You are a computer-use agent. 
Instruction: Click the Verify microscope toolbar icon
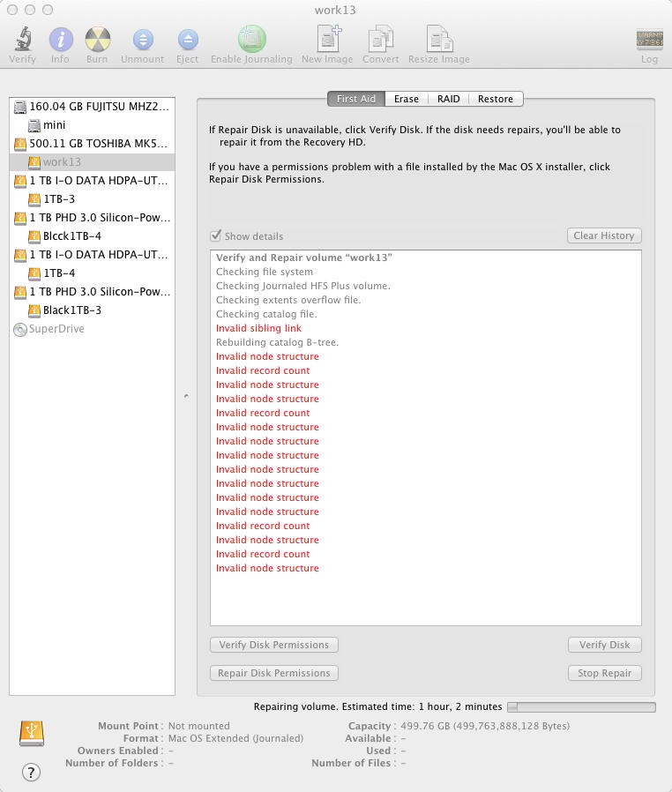(23, 39)
